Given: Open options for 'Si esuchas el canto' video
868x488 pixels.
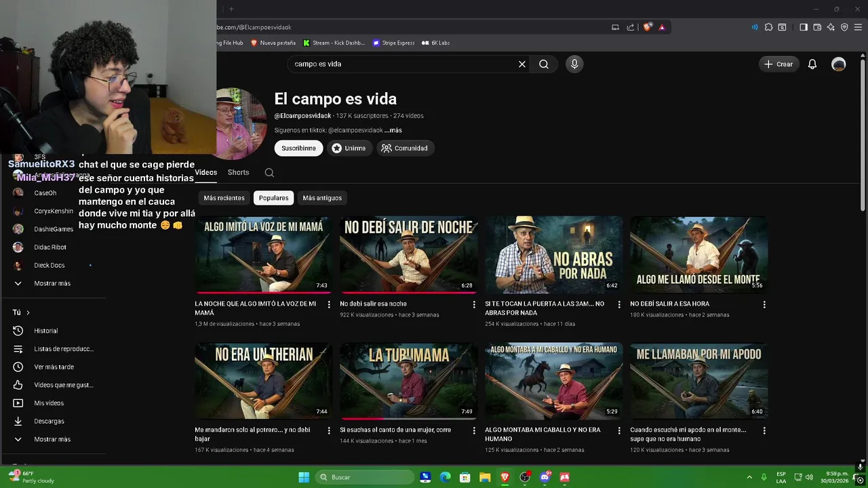Looking at the screenshot, I should coord(474,430).
